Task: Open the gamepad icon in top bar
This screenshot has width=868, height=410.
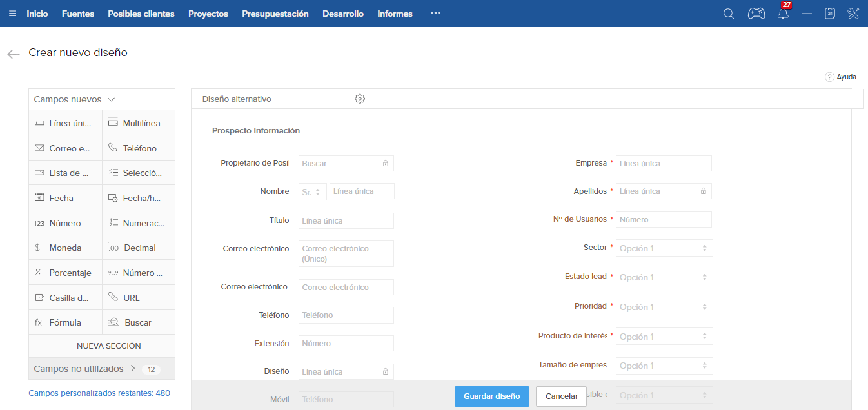Action: click(756, 14)
